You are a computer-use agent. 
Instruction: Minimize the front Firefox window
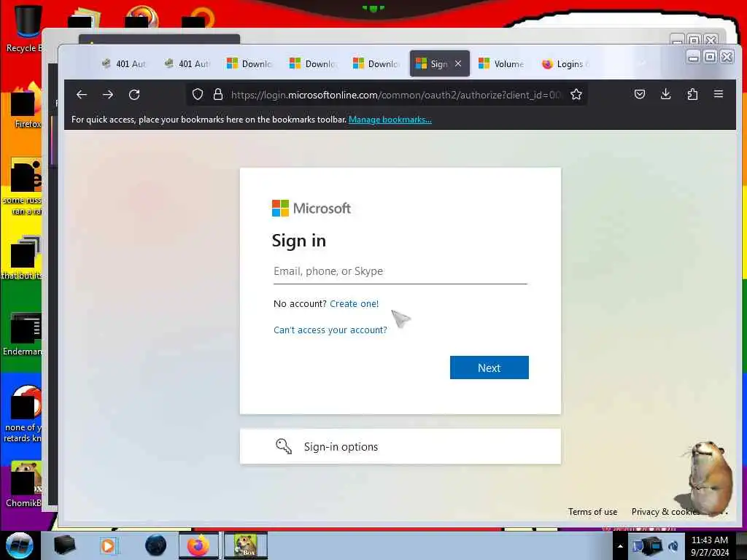click(694, 57)
